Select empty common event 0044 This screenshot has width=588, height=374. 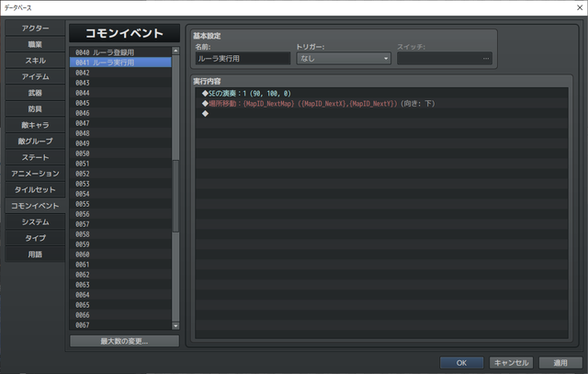tap(120, 93)
